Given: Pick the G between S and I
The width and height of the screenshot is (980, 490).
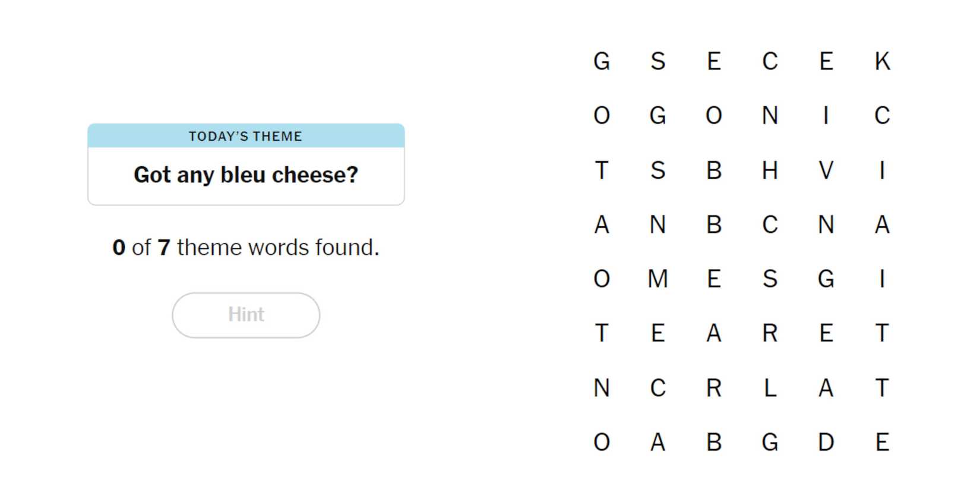Looking at the screenshot, I should point(826,279).
